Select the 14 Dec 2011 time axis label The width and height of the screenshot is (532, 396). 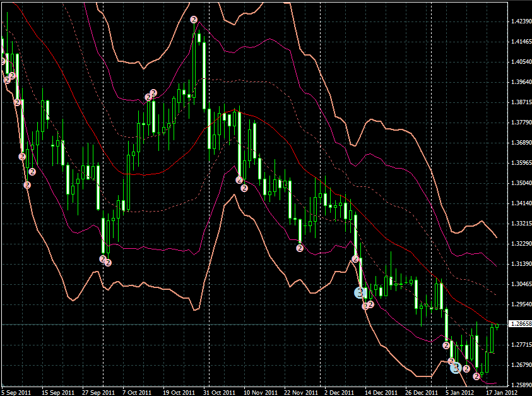pyautogui.click(x=381, y=392)
